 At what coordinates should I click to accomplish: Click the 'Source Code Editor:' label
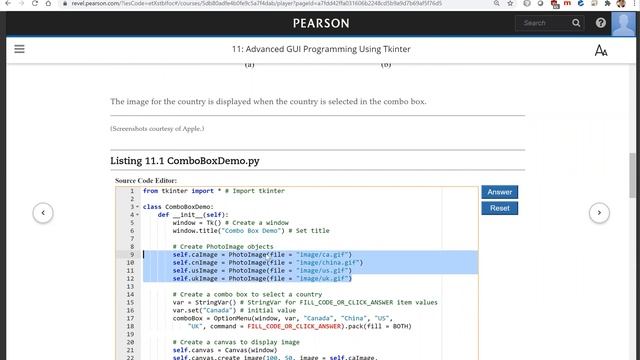[146, 180]
